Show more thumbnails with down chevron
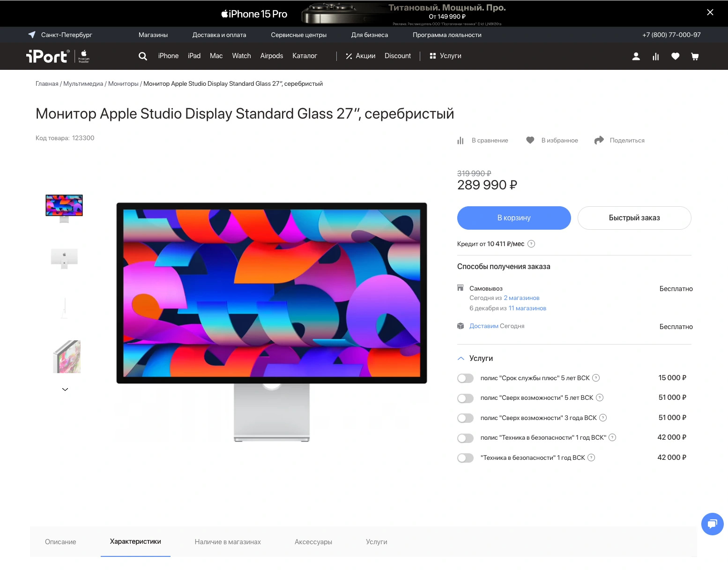This screenshot has height=570, width=728. click(x=65, y=389)
